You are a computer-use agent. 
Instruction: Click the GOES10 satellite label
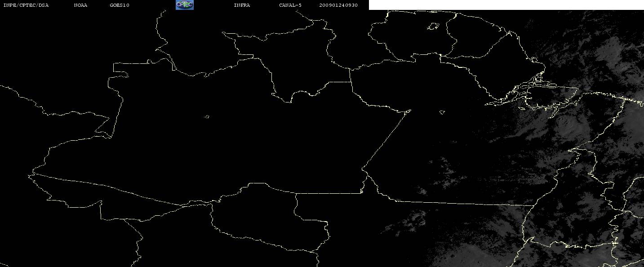120,5
